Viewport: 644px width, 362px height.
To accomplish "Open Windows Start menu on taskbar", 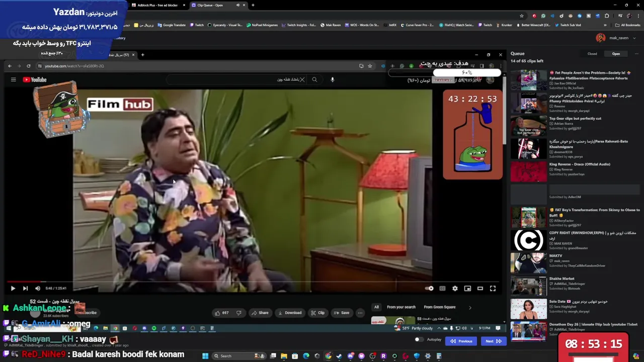I will point(205,356).
